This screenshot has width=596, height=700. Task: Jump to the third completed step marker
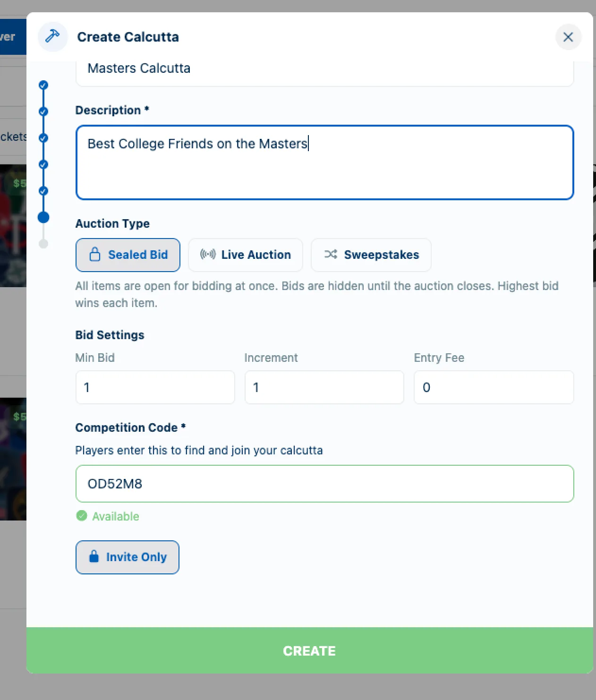pyautogui.click(x=43, y=138)
